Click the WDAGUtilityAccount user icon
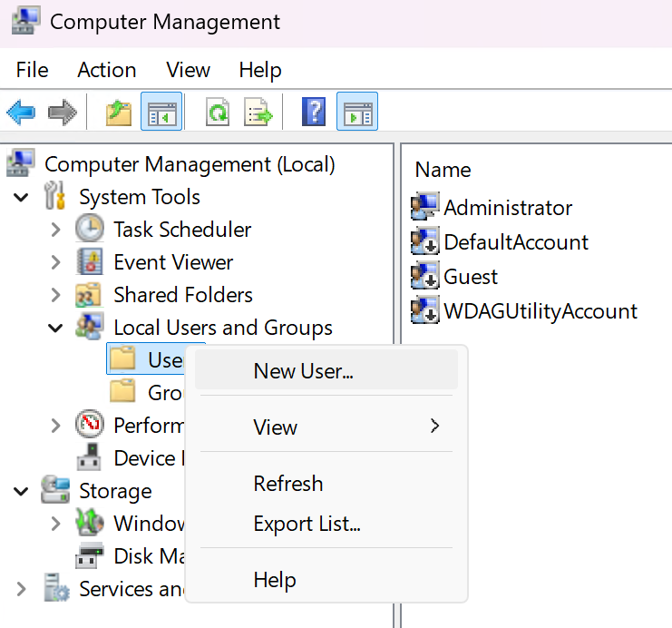 424,309
